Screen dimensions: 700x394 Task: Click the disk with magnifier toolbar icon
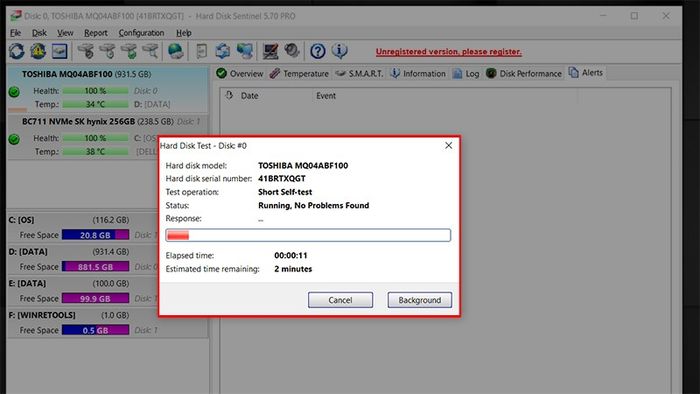150,51
